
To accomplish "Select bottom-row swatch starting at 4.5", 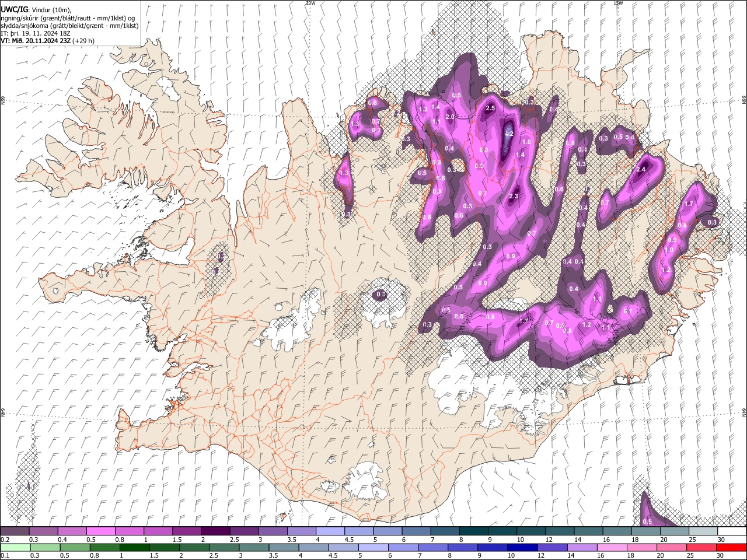I will [x=344, y=547].
